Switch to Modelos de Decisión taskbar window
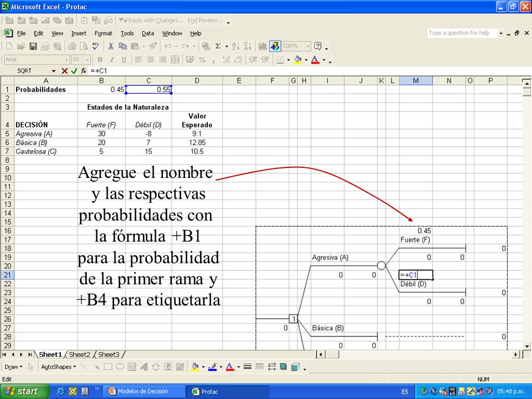532x399 pixels. (x=144, y=391)
